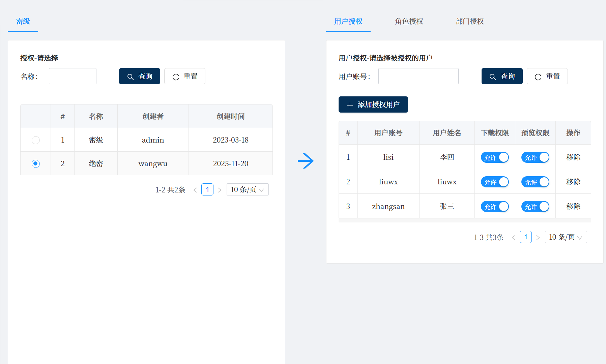Click previous page arrow in left table pagination

tap(195, 190)
